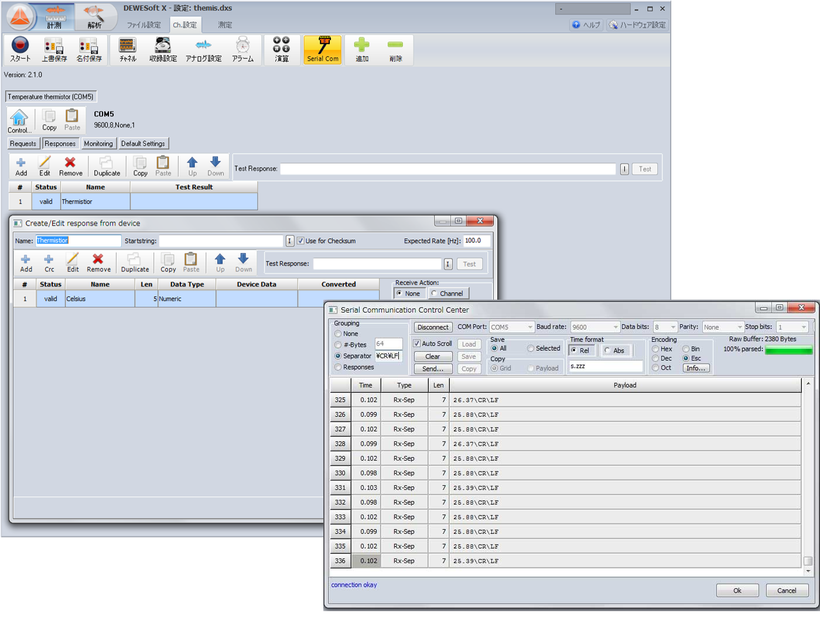Click the 上書保存 save icon
Image resolution: width=820 pixels, height=644 pixels.
pyautogui.click(x=54, y=49)
